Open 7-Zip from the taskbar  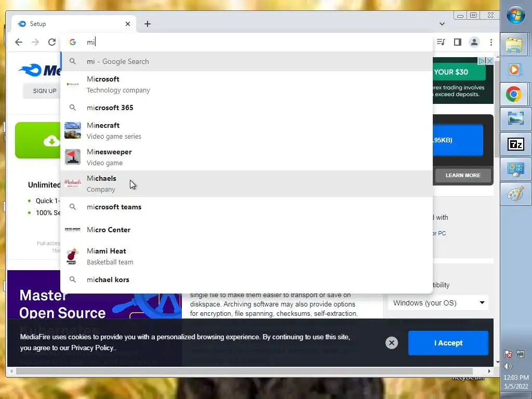click(515, 144)
